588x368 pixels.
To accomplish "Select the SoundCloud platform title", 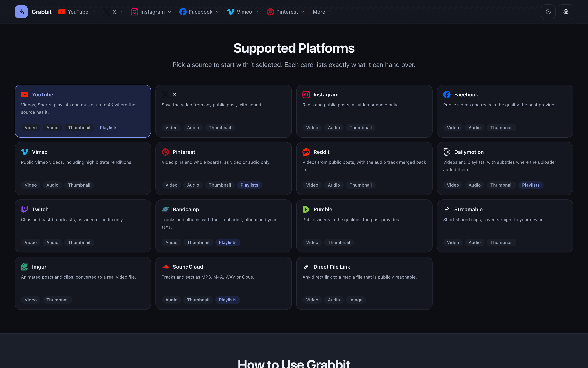I will pos(188,267).
